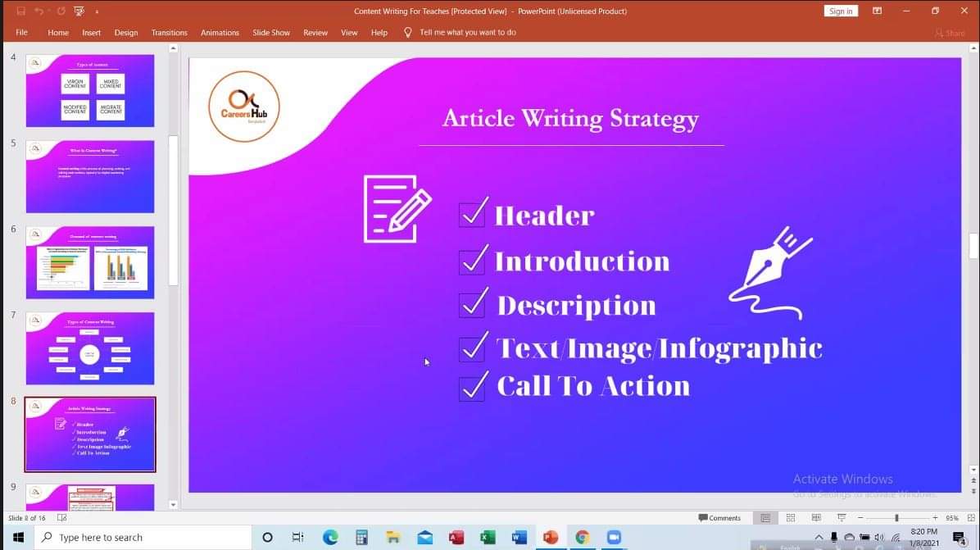Click the Type here to search box

143,537
